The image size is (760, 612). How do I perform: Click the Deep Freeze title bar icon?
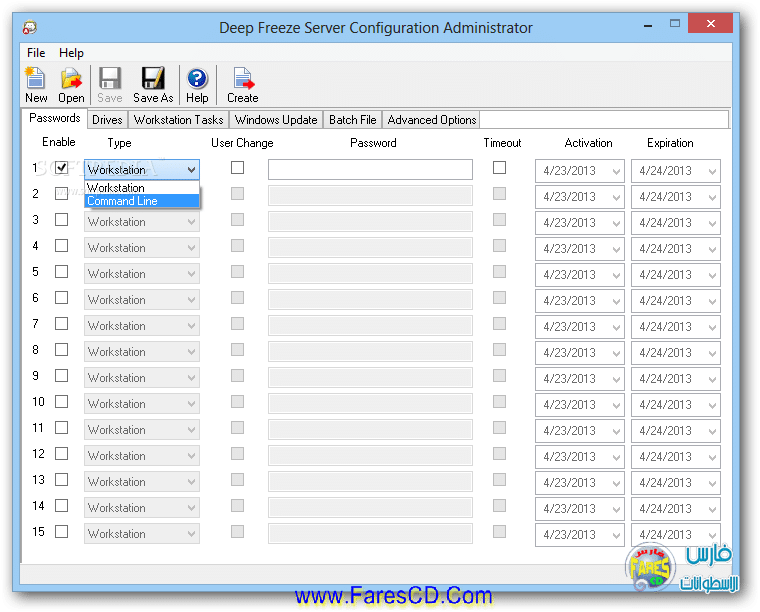coord(30,27)
